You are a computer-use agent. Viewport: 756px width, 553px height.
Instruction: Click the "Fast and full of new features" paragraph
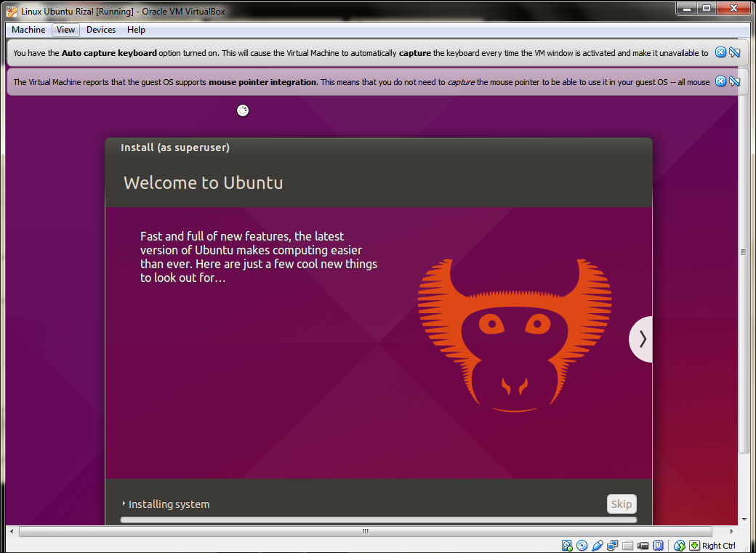pos(259,257)
